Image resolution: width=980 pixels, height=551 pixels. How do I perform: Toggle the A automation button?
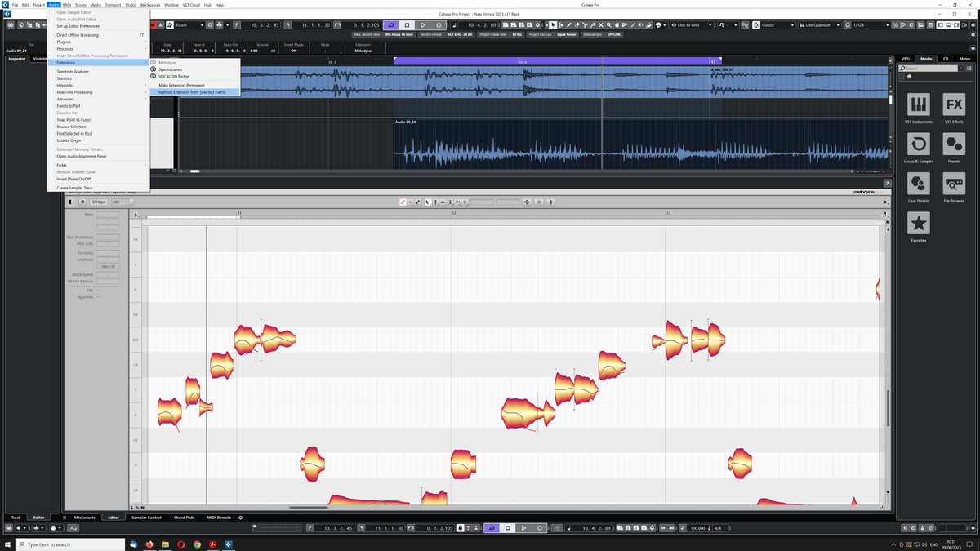point(159,25)
